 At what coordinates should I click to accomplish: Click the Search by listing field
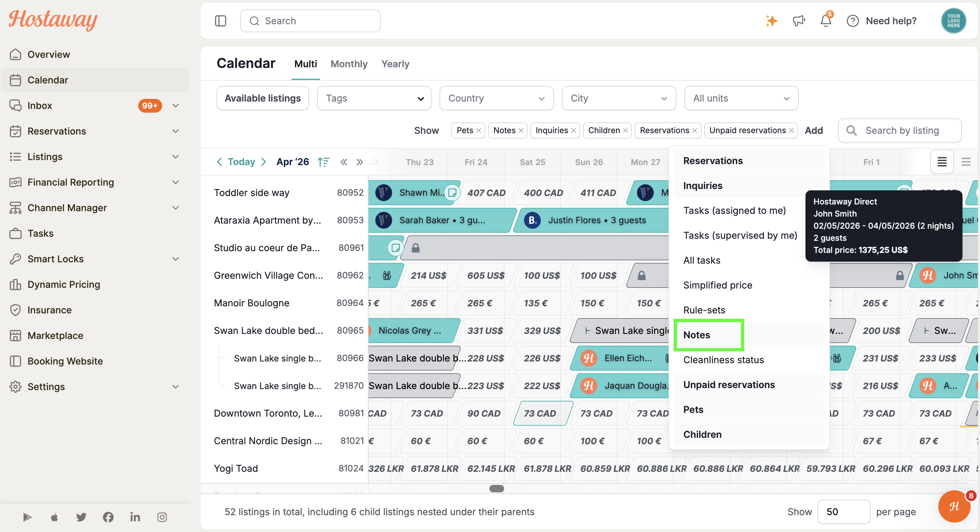click(x=899, y=130)
